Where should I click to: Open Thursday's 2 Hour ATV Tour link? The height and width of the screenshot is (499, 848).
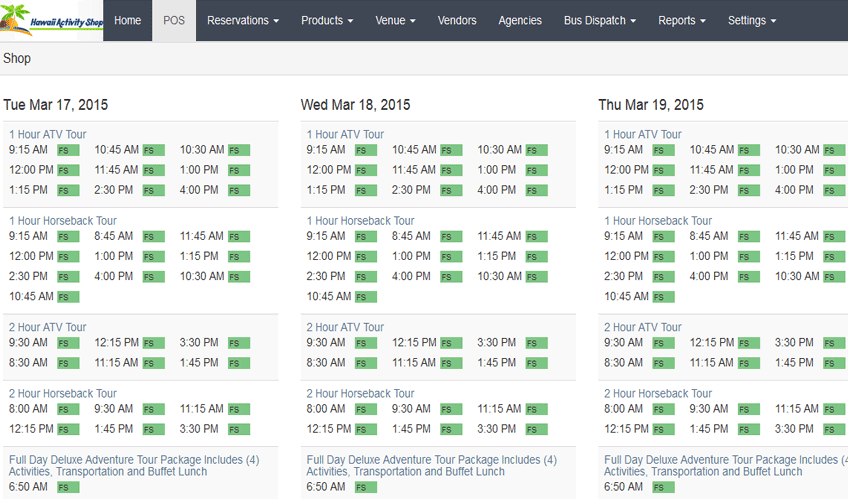642,327
